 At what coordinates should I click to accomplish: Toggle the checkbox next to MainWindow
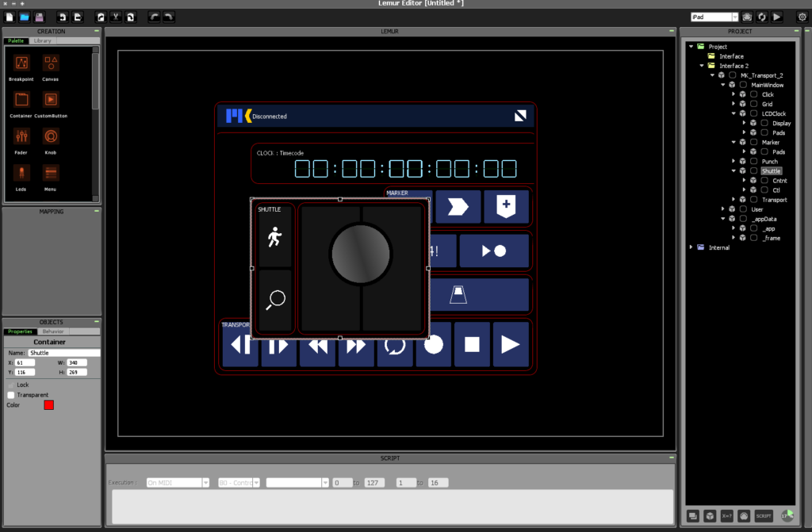[x=743, y=85]
